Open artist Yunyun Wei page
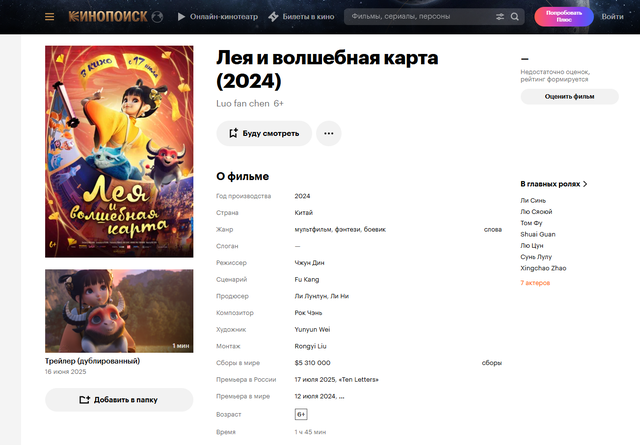This screenshot has width=640, height=445. pos(312,329)
